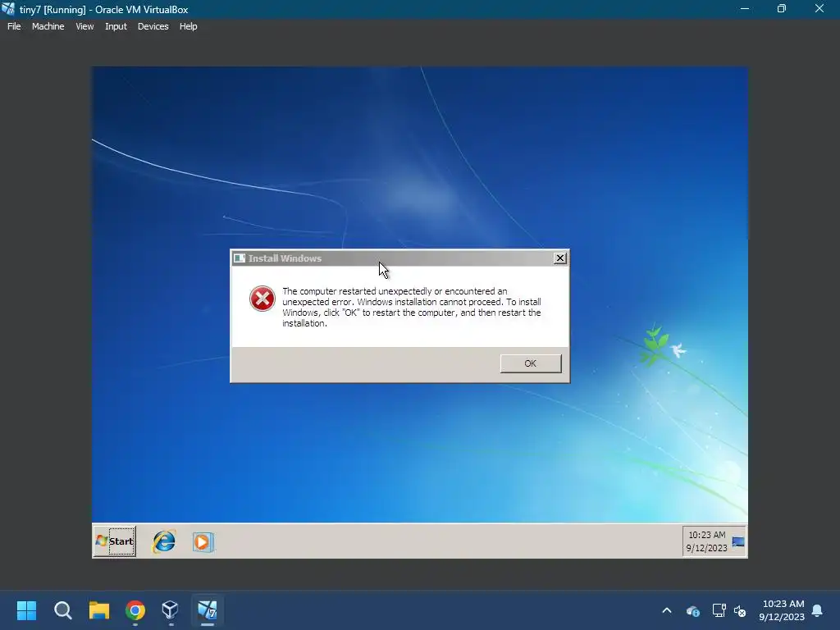Open the View menu
The width and height of the screenshot is (840, 630).
pyautogui.click(x=84, y=26)
